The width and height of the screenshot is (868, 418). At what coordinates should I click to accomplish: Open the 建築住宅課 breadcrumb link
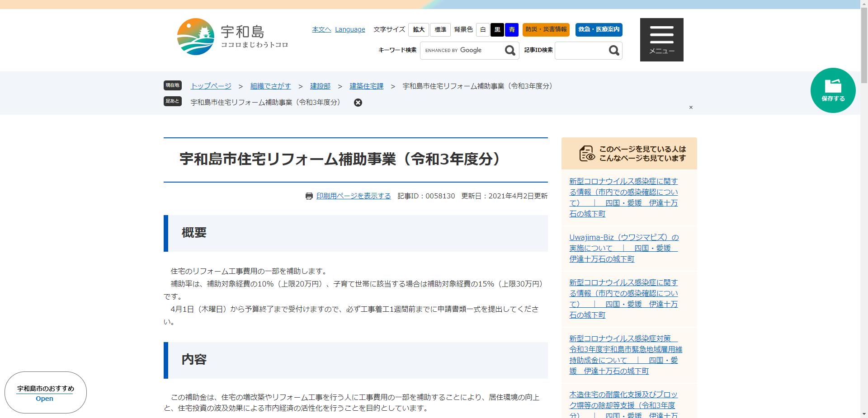click(x=366, y=86)
